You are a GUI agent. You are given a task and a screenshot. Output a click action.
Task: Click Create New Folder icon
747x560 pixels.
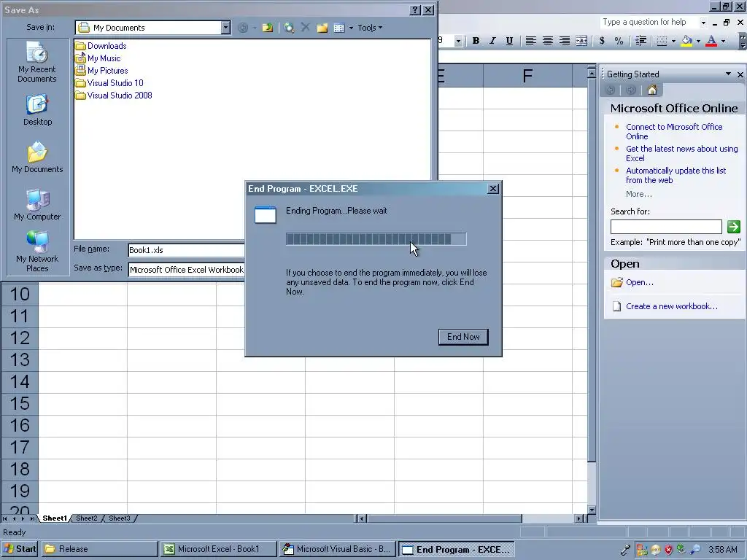(x=322, y=28)
